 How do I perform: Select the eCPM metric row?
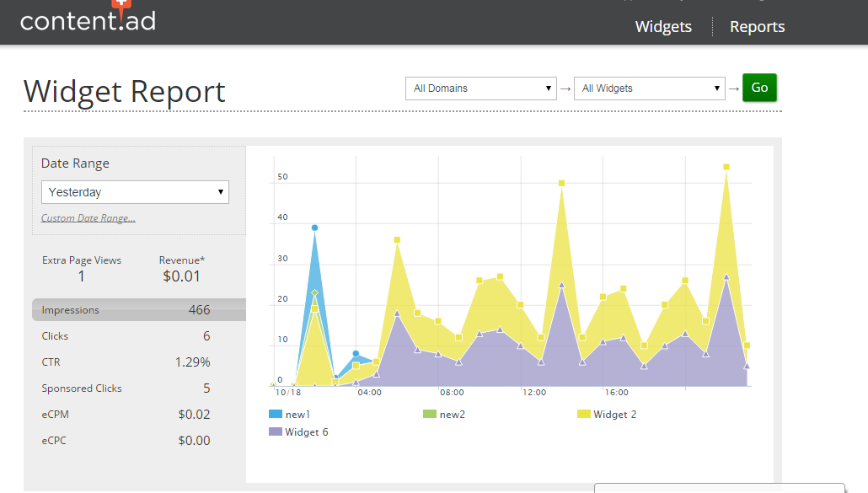click(x=126, y=415)
